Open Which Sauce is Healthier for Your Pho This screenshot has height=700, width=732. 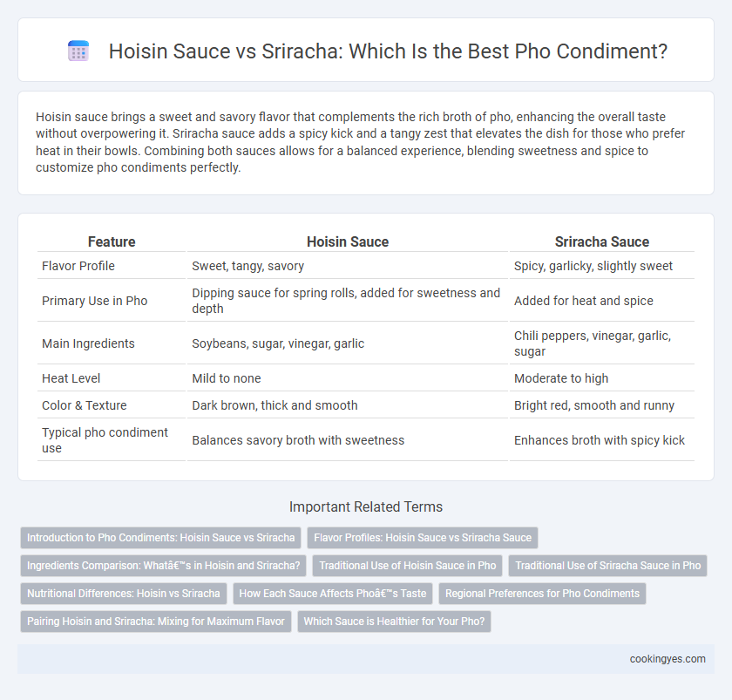[x=394, y=622]
